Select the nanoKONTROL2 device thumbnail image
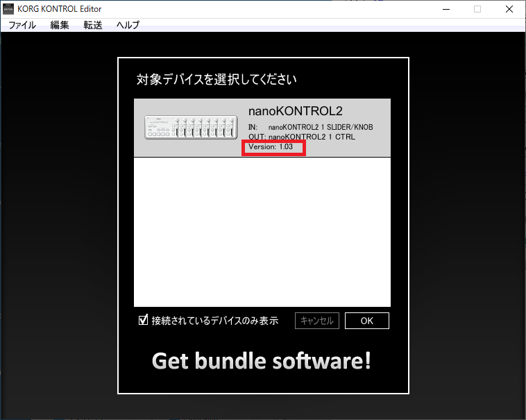The width and height of the screenshot is (526, 420). tap(191, 128)
